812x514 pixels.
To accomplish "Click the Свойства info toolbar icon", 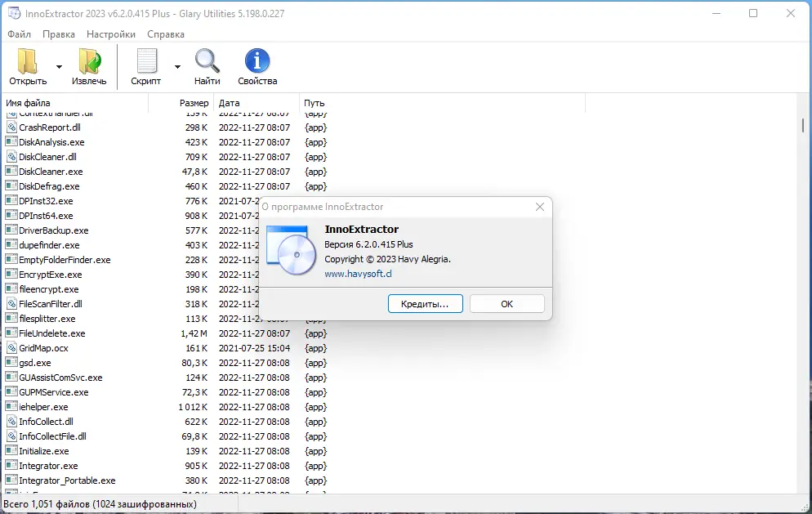I will tap(257, 61).
